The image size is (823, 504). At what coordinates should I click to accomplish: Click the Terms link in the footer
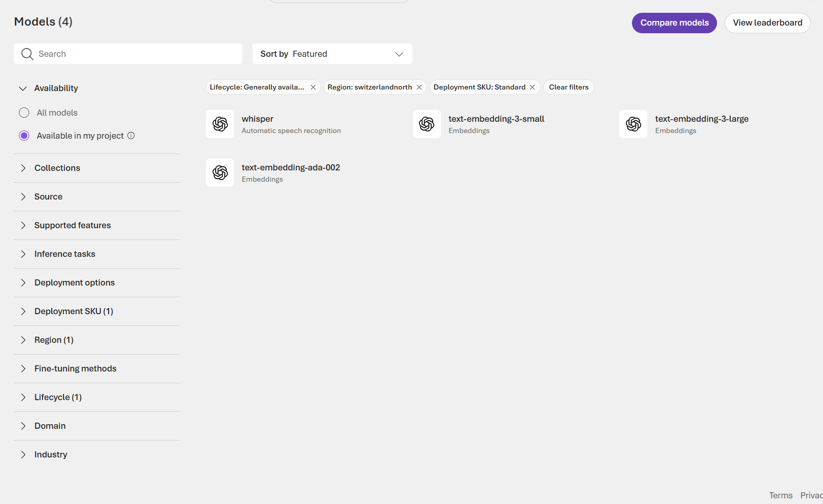780,495
